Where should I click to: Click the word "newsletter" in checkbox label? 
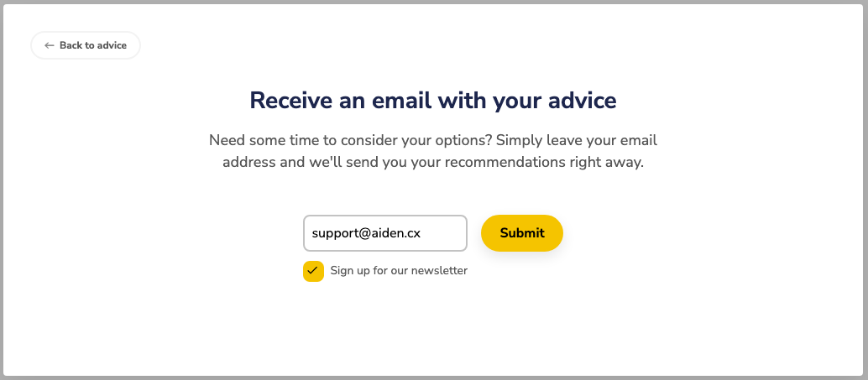(x=440, y=271)
